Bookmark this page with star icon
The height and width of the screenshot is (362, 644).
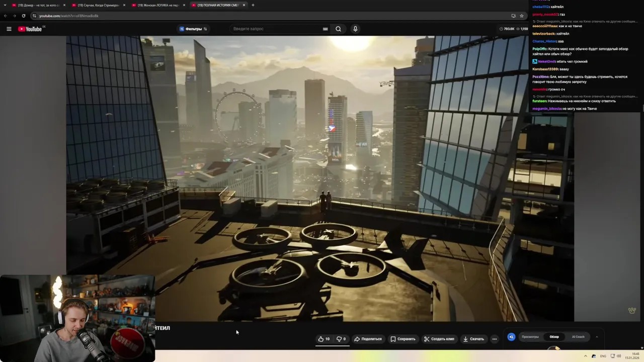pyautogui.click(x=522, y=16)
